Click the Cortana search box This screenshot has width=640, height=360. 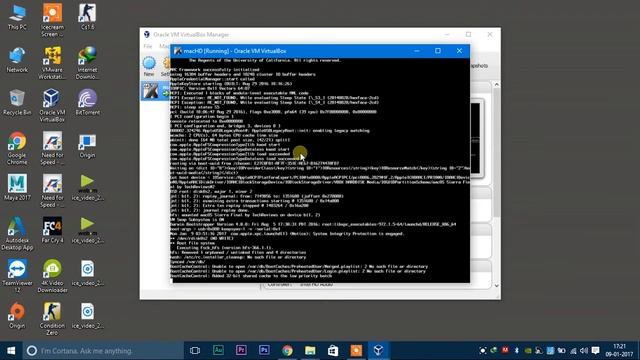click(x=103, y=351)
